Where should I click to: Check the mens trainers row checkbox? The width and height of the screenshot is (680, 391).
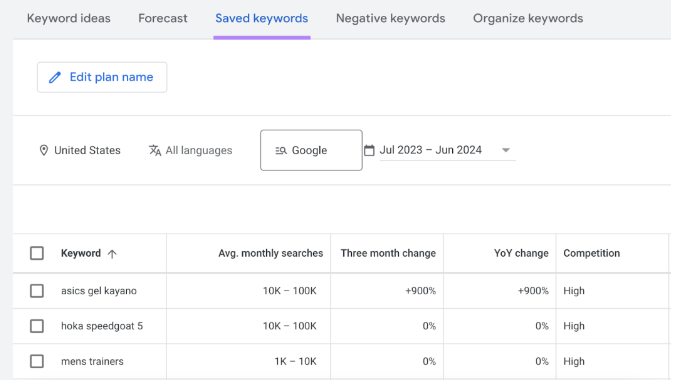pyautogui.click(x=37, y=361)
